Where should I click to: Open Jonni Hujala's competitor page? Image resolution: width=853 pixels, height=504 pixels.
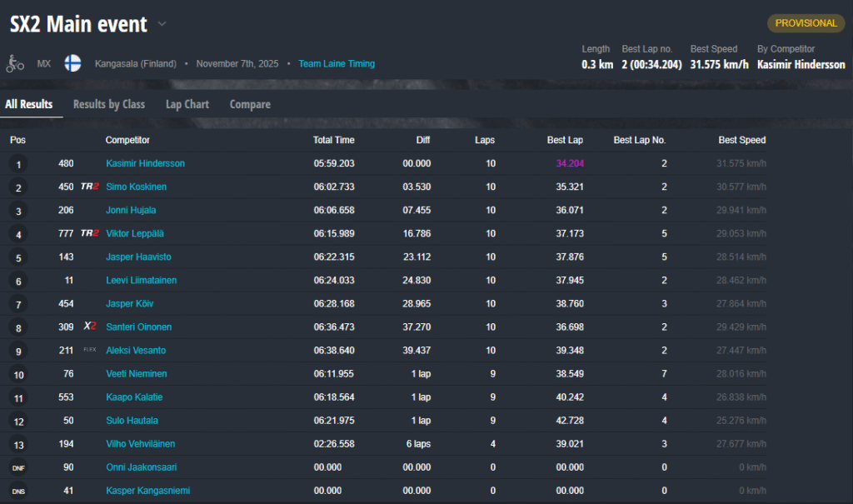[131, 211]
